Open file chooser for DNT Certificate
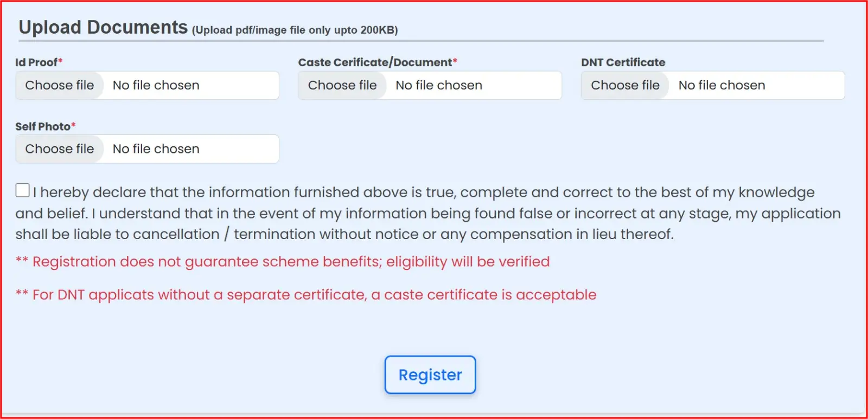 625,86
